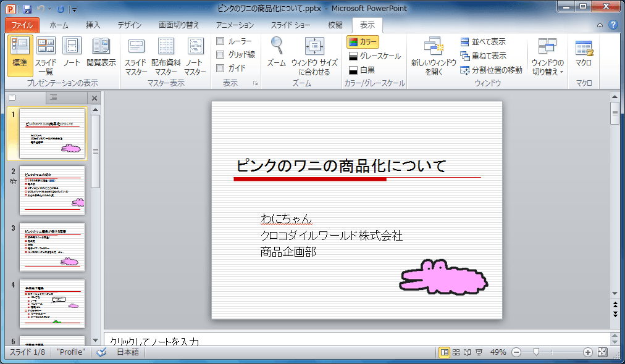Open the ズーム zoom dialog
This screenshot has height=364, width=625.
(x=276, y=51)
